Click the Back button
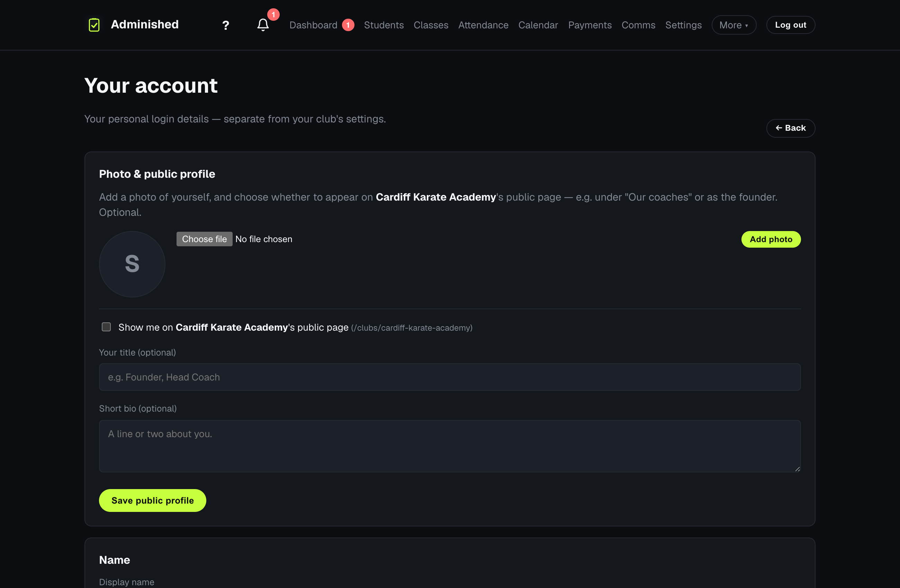This screenshot has height=588, width=900. point(790,128)
